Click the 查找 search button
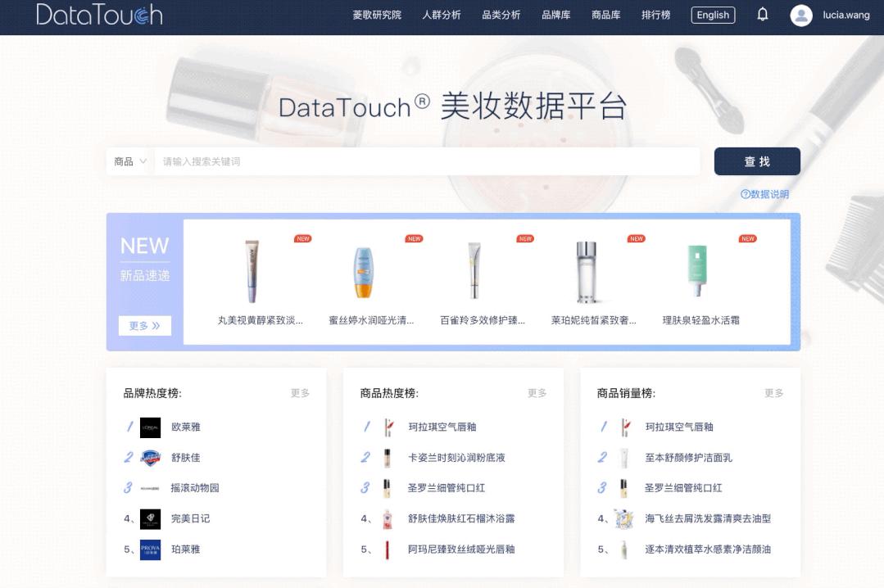 tap(756, 161)
